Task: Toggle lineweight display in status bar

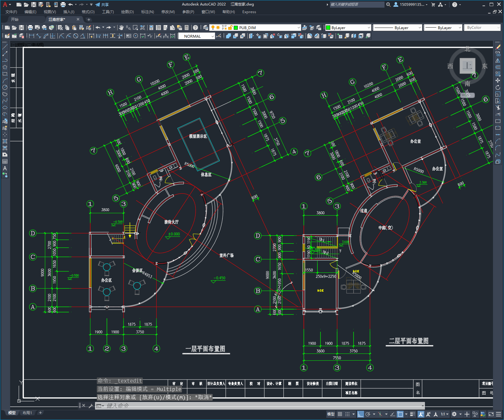Action: (413, 414)
